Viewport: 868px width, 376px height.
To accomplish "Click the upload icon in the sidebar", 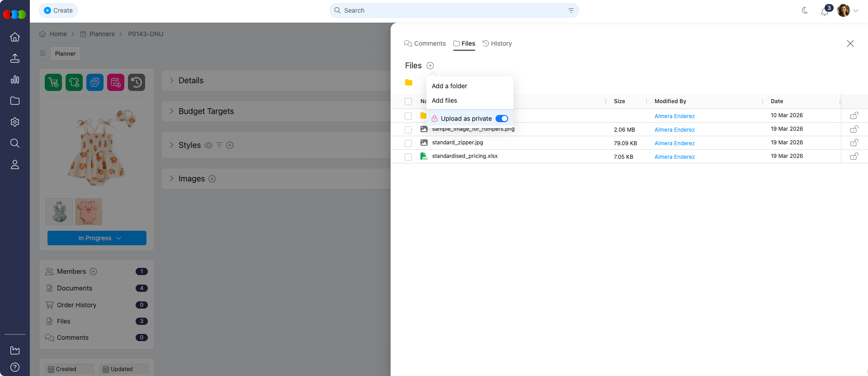I will pyautogui.click(x=15, y=58).
